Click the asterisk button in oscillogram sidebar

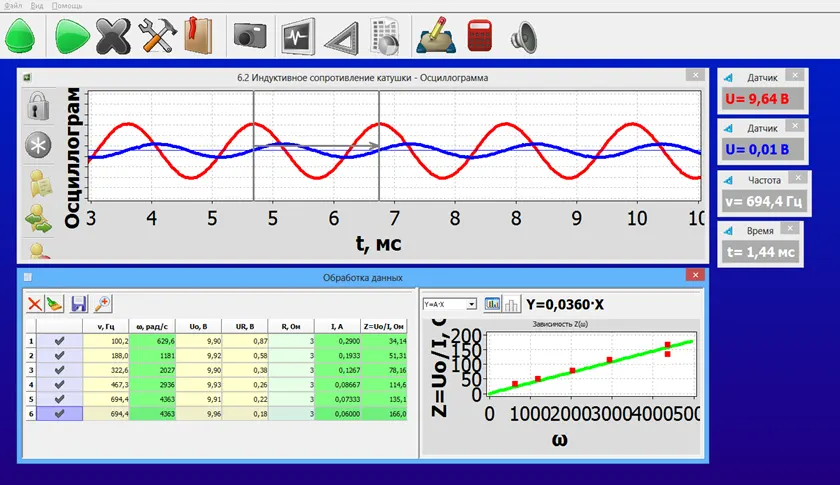38,145
